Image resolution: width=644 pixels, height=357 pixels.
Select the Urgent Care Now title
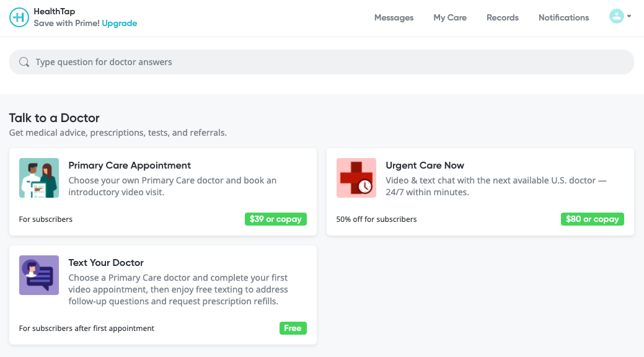coord(425,165)
